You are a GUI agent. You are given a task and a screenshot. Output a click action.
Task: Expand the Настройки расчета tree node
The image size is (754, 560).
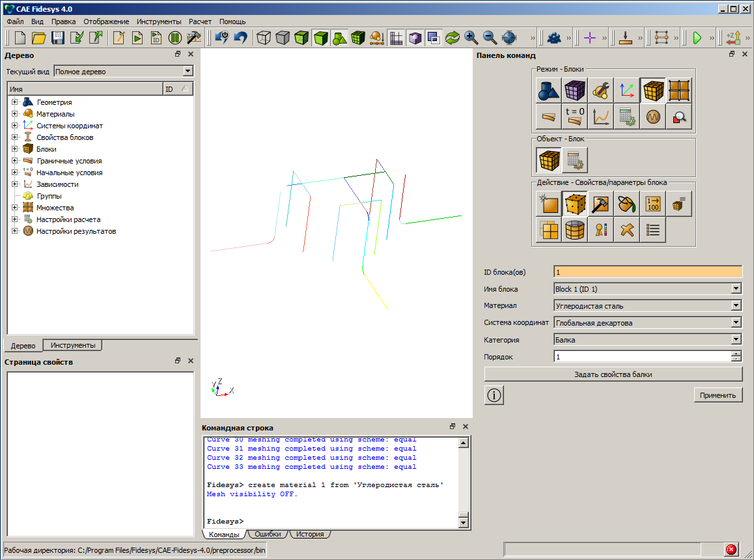click(14, 219)
